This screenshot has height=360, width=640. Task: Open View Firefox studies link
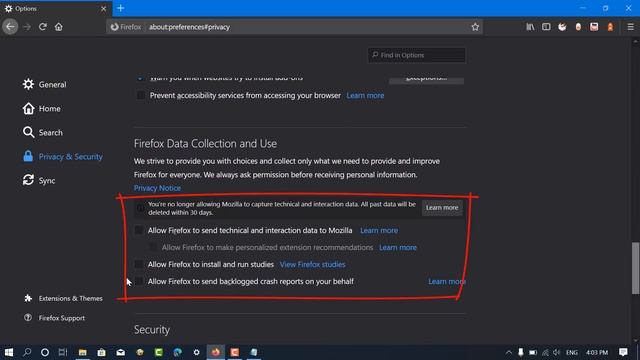[313, 264]
